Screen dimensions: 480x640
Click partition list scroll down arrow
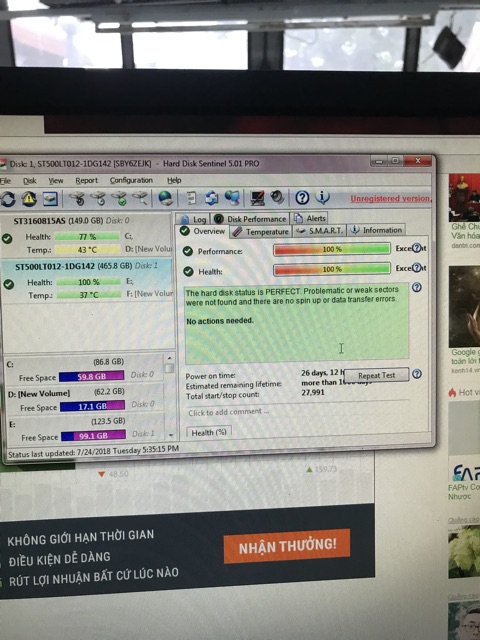pyautogui.click(x=171, y=435)
